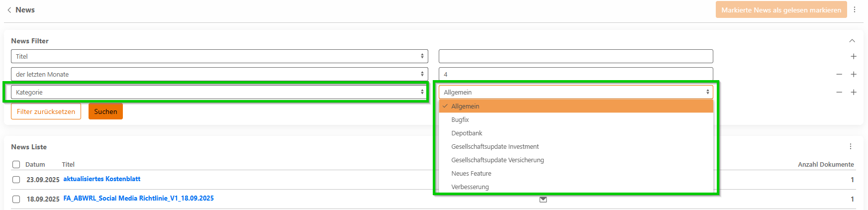Check the 23.09.2025 news row checkbox
Image resolution: width=868 pixels, height=210 pixels.
[16, 180]
